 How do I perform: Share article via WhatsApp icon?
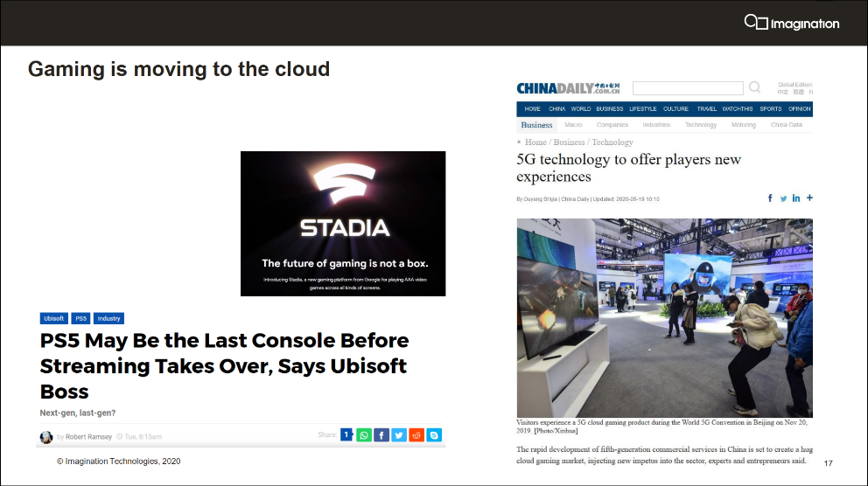pyautogui.click(x=364, y=435)
